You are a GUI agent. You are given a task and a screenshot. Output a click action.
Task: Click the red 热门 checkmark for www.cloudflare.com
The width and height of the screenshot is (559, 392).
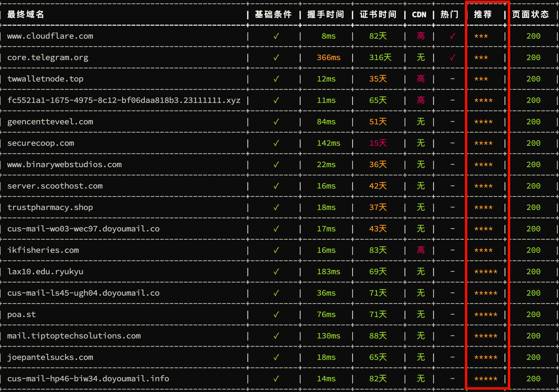tap(452, 36)
